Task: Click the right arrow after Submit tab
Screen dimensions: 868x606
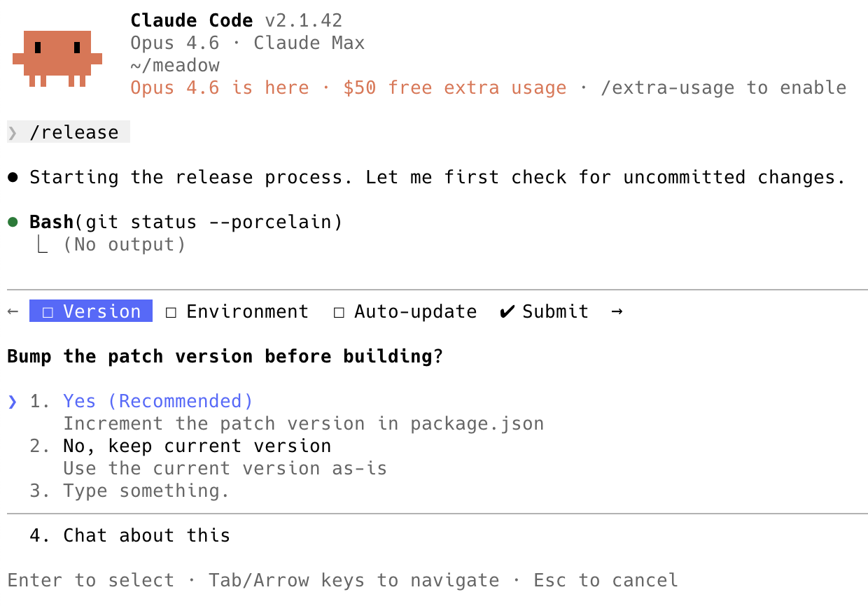Action: coord(617,311)
